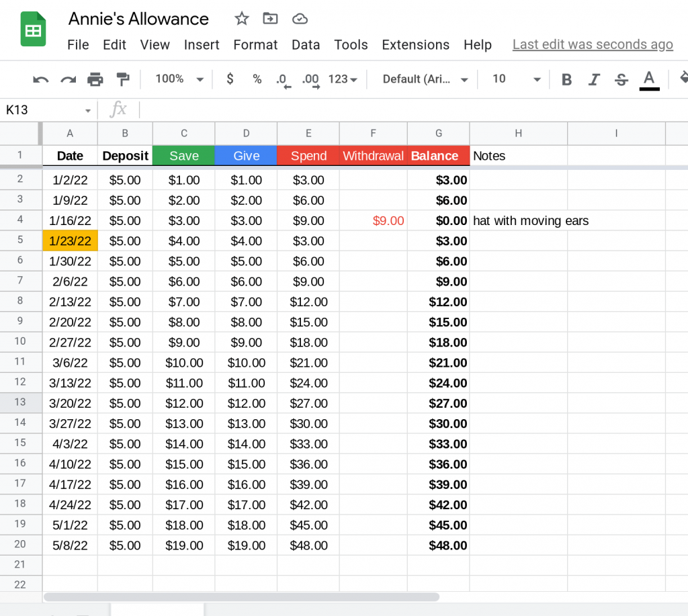Format as currency with dollar icon
Viewport: 688px width, 616px height.
230,79
